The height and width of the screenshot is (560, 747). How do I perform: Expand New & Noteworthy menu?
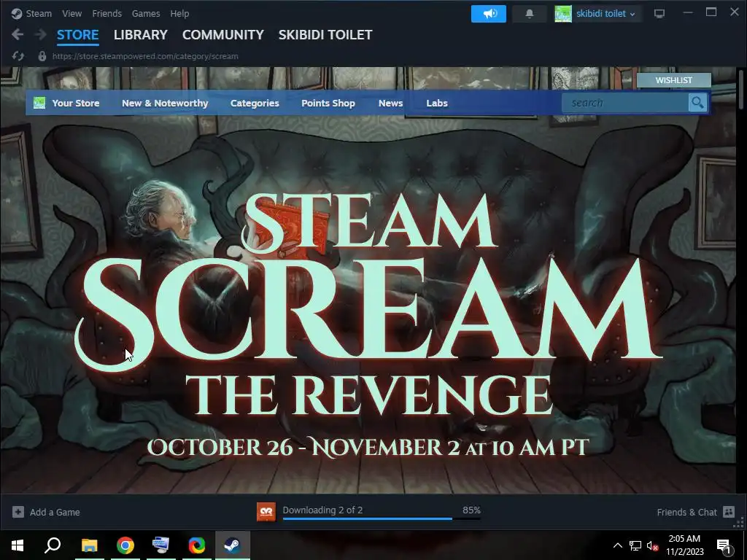(165, 103)
